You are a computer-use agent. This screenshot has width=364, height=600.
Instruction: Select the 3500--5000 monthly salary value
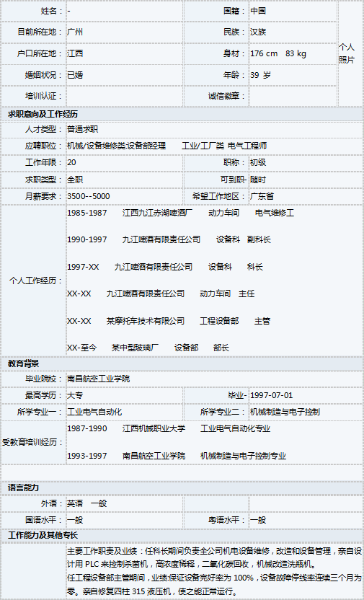[x=89, y=196]
